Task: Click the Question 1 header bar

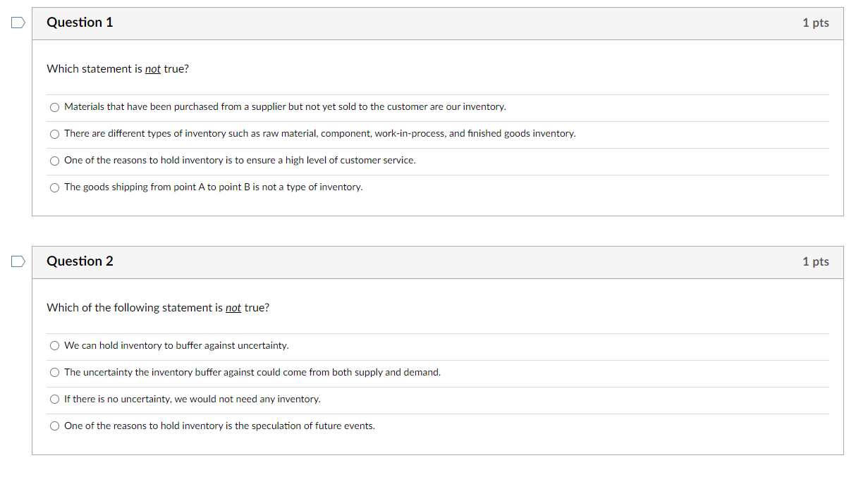Action: pyautogui.click(x=437, y=23)
